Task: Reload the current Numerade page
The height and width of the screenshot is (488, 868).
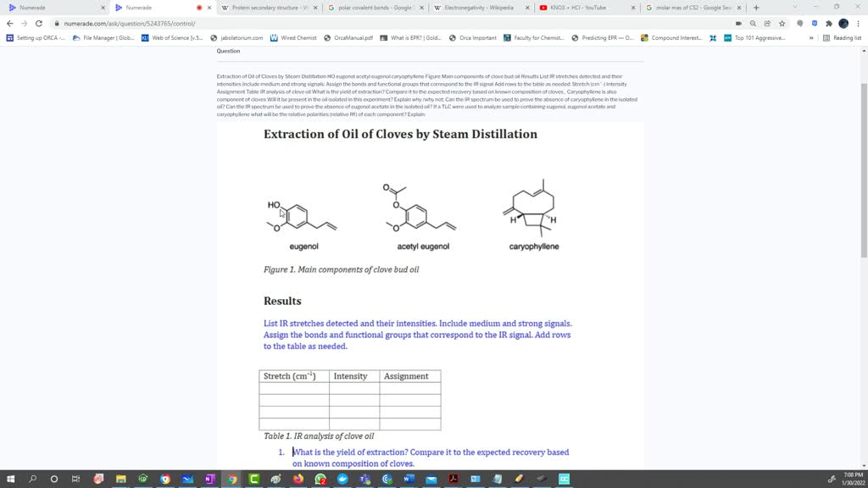Action: 39,24
